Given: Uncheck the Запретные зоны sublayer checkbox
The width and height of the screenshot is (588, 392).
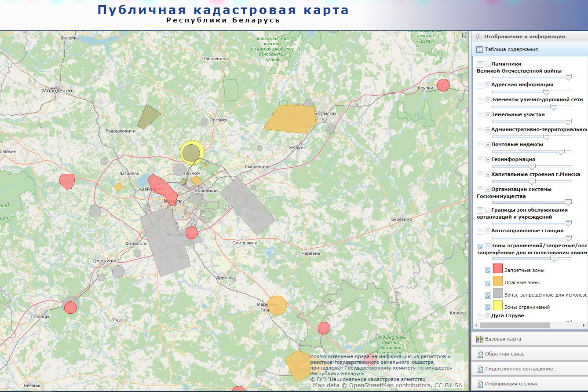Looking at the screenshot, I should 488,271.
